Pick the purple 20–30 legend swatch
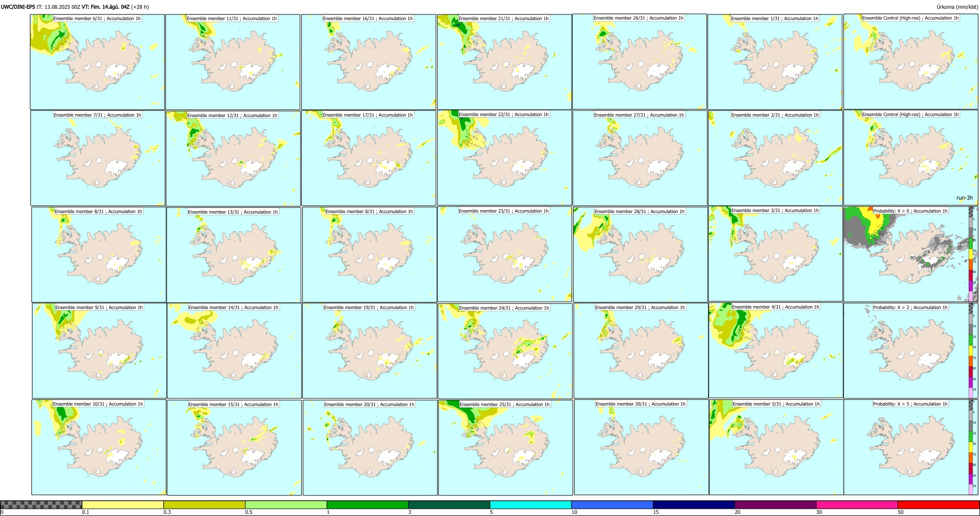 775,505
